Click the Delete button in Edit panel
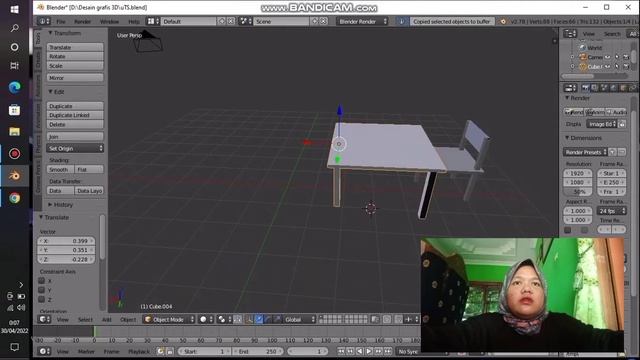Screen dimensions: 640x360 pos(75,124)
